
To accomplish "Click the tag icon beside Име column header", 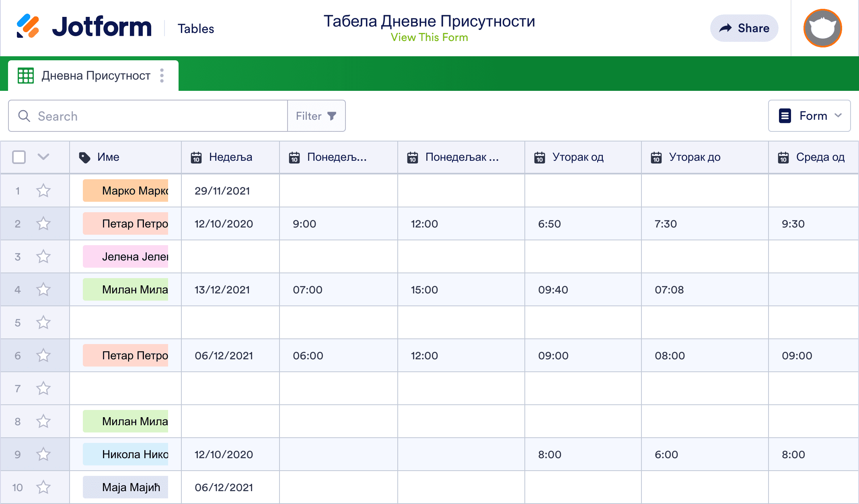I will [85, 157].
